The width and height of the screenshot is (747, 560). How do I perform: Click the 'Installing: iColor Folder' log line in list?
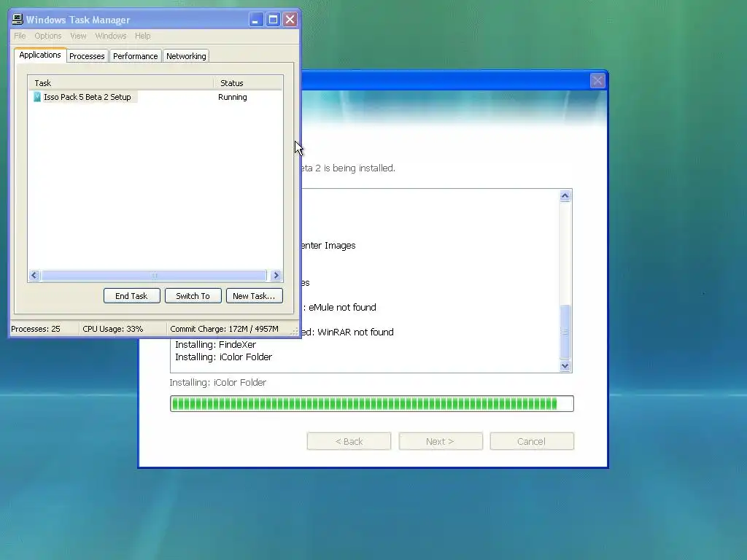(x=223, y=357)
